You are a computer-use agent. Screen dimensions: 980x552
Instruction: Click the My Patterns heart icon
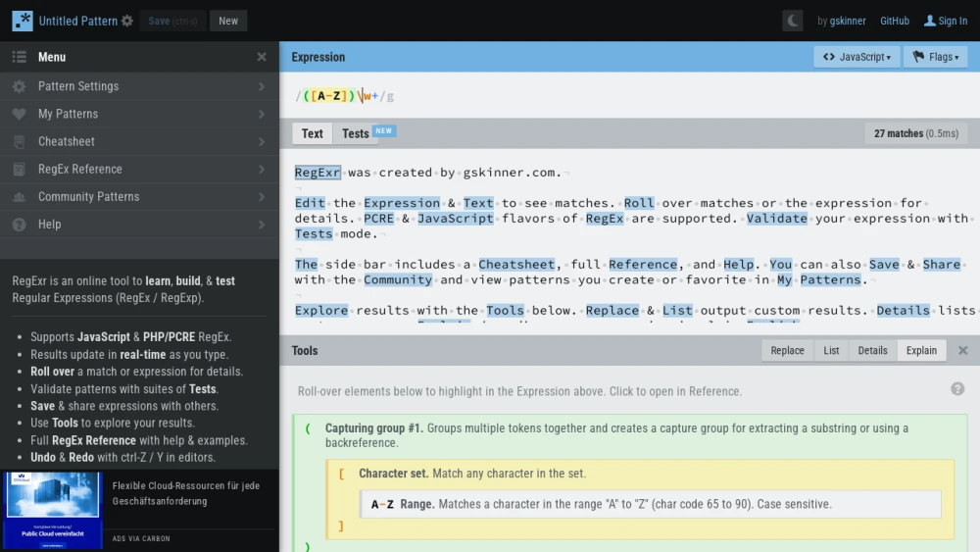(x=20, y=114)
